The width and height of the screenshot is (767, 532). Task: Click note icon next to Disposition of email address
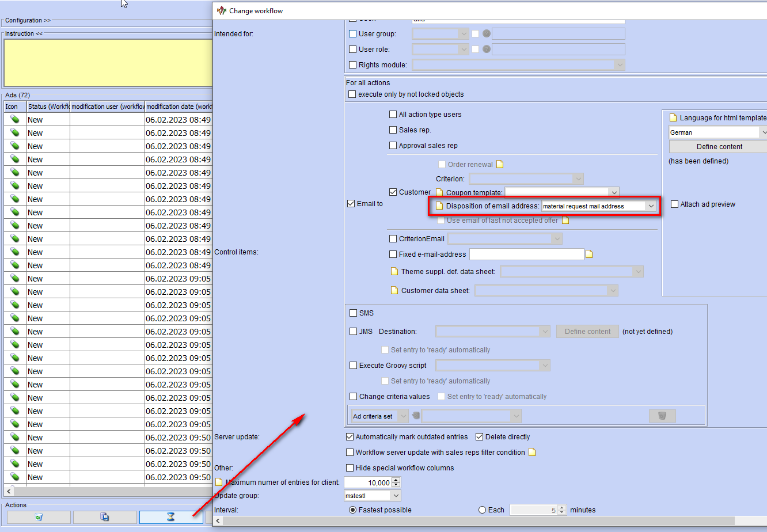coord(439,206)
